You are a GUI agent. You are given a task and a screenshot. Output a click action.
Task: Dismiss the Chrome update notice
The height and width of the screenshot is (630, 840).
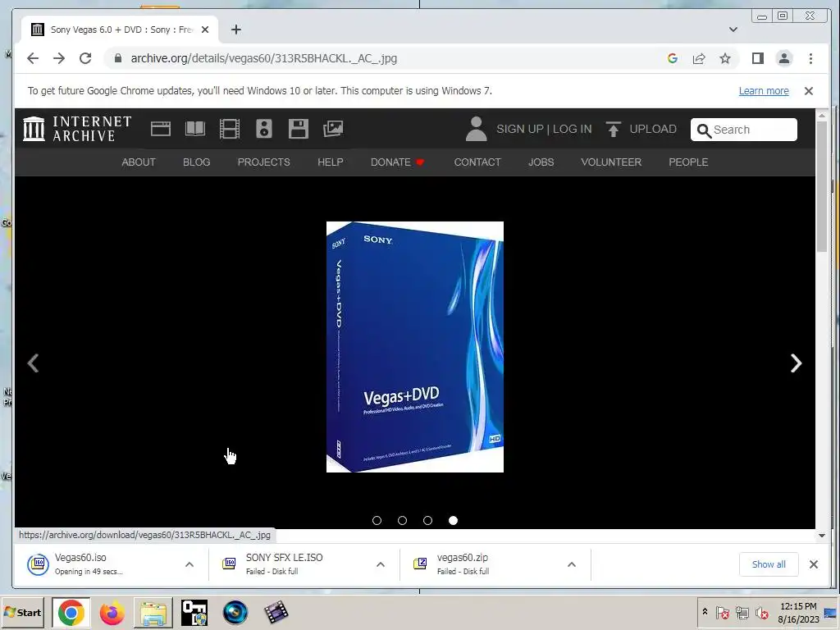[x=808, y=91]
